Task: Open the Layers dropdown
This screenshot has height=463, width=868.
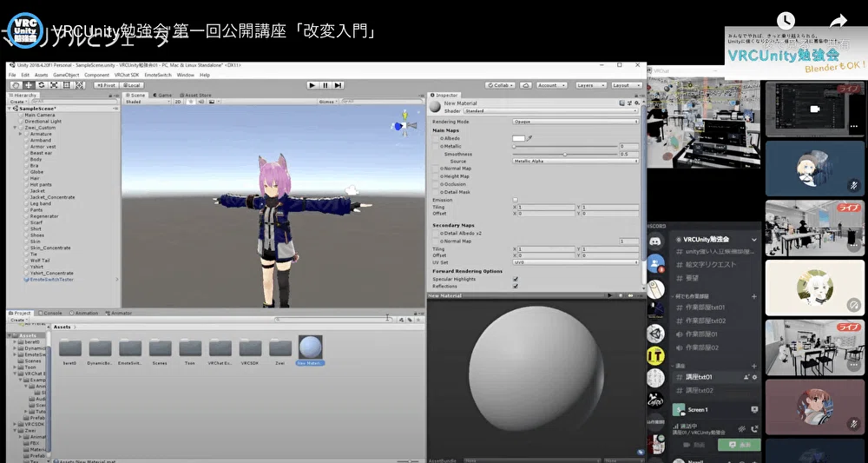Action: [x=590, y=85]
